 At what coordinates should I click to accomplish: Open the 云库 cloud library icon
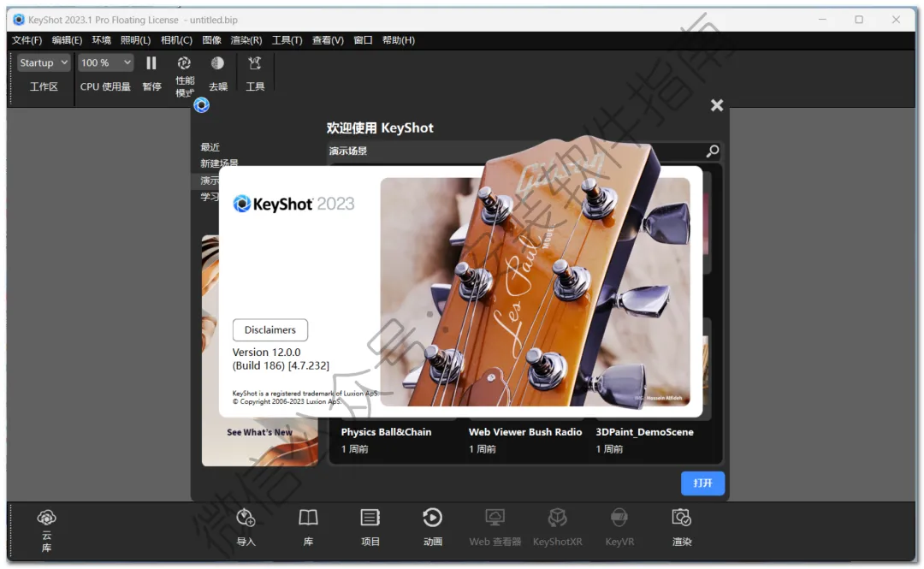(x=46, y=518)
